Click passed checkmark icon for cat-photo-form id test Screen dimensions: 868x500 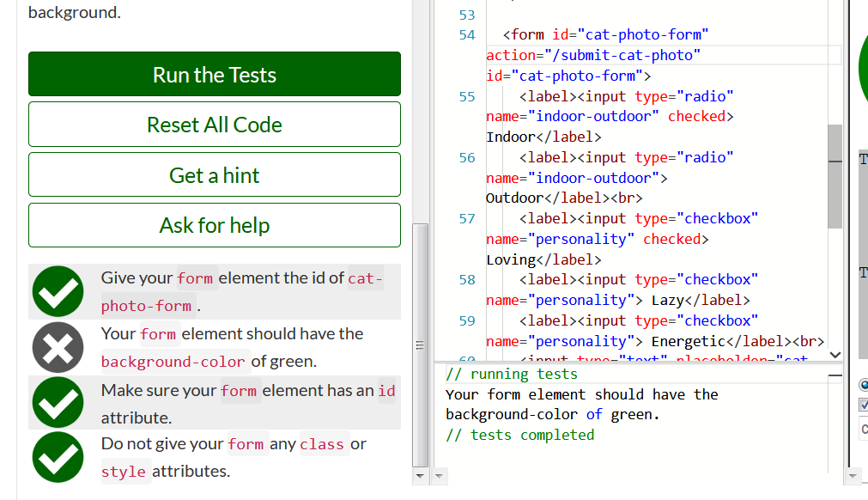coord(58,292)
